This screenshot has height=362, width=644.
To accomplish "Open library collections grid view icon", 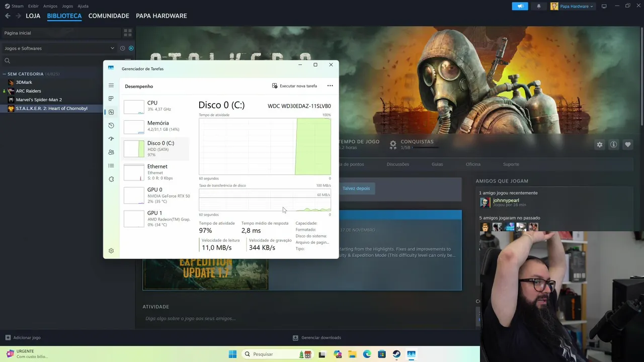I will coord(128,33).
